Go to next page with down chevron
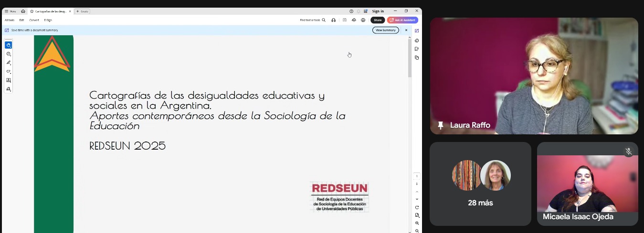Screen dimensions: 644x233 pyautogui.click(x=417, y=199)
